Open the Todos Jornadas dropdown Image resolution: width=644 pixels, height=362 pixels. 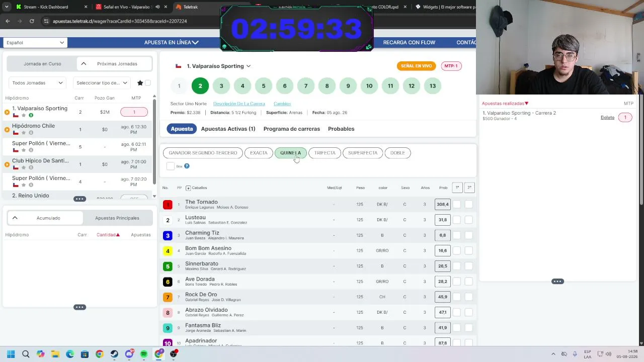(37, 83)
